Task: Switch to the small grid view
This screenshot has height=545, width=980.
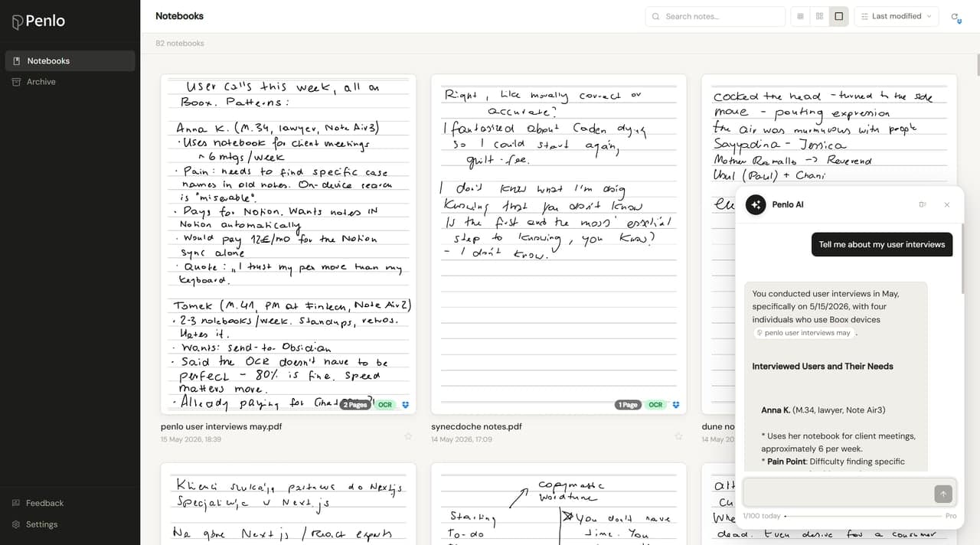Action: coord(801,16)
